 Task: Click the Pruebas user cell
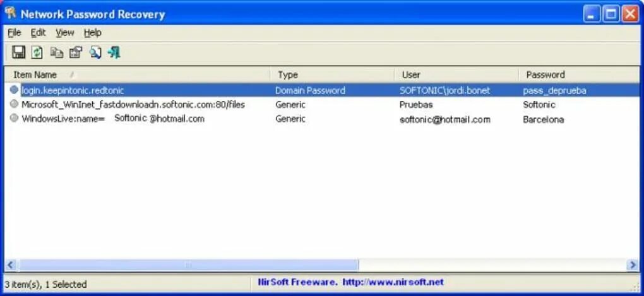click(415, 105)
